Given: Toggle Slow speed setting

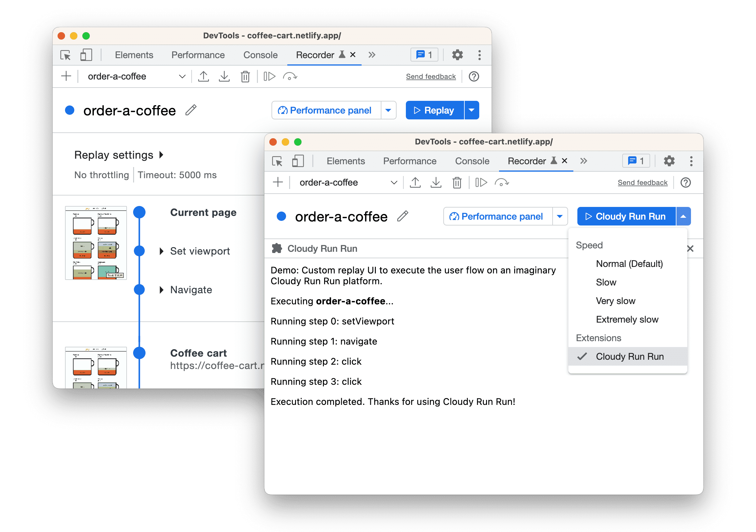Looking at the screenshot, I should [x=606, y=281].
